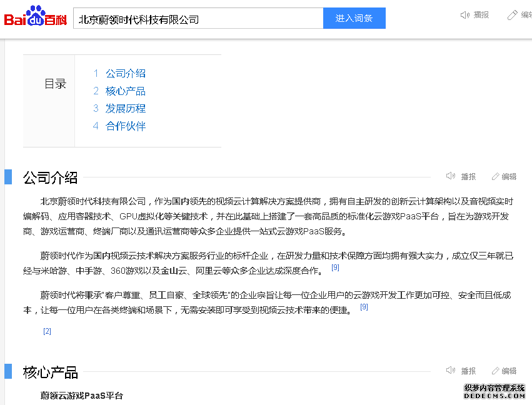Click the 核心产品 section heading
The width and height of the screenshot is (532, 405).
pyautogui.click(x=50, y=372)
